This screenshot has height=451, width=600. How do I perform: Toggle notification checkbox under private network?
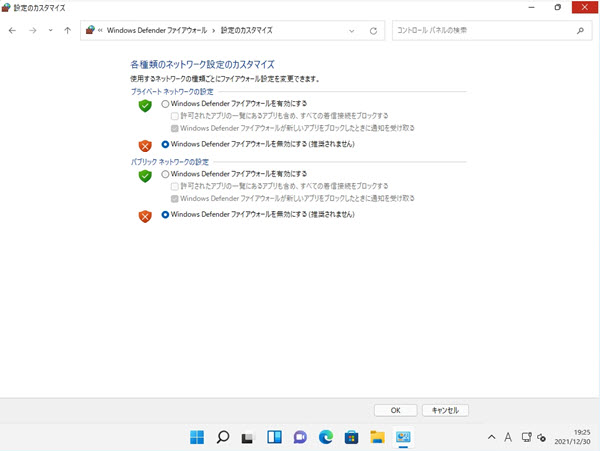point(175,128)
